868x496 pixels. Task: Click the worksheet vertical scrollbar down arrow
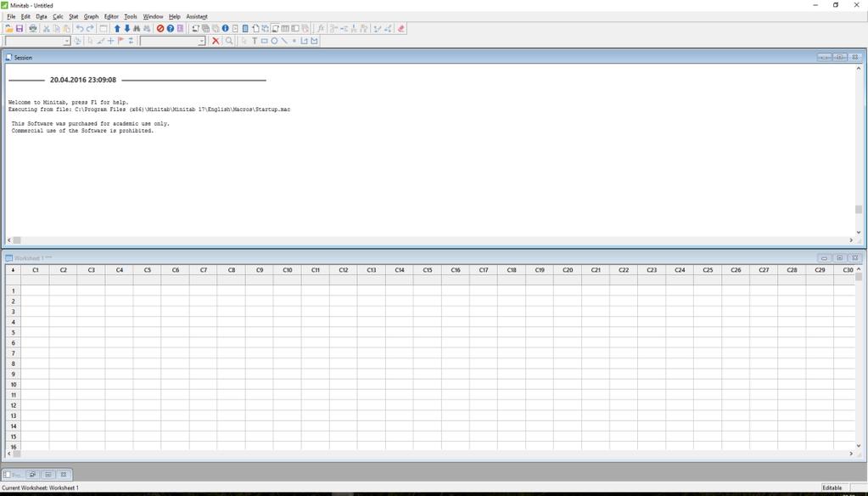tap(859, 446)
